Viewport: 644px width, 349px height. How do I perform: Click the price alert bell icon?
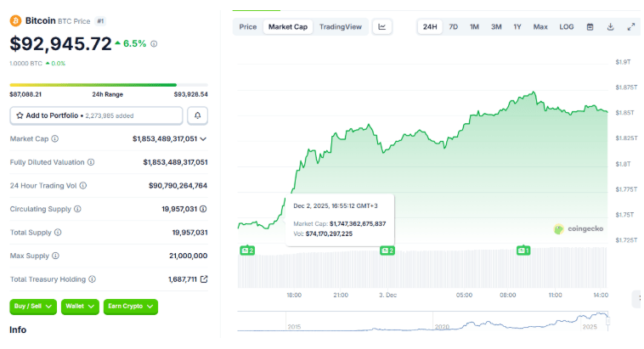click(197, 115)
